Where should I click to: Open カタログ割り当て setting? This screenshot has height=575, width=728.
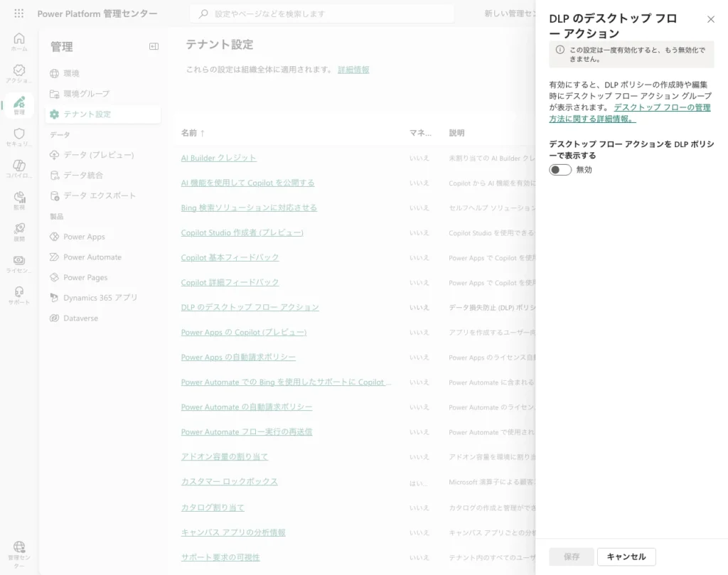tap(213, 507)
